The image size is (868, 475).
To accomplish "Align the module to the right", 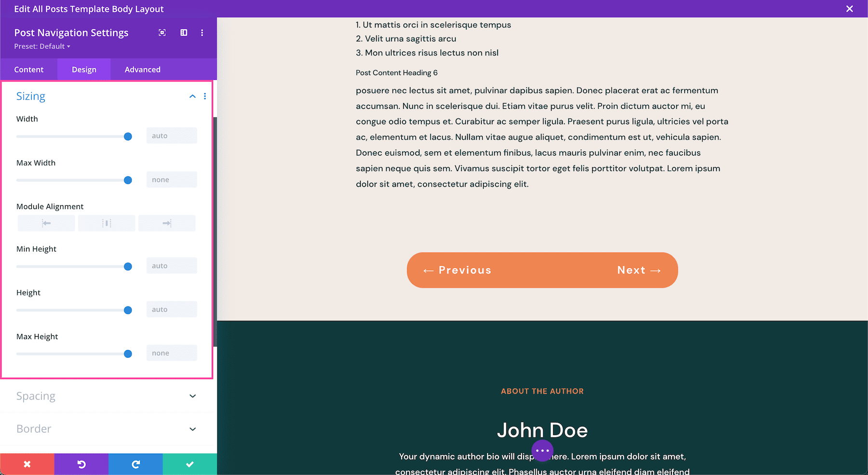I will coord(166,223).
